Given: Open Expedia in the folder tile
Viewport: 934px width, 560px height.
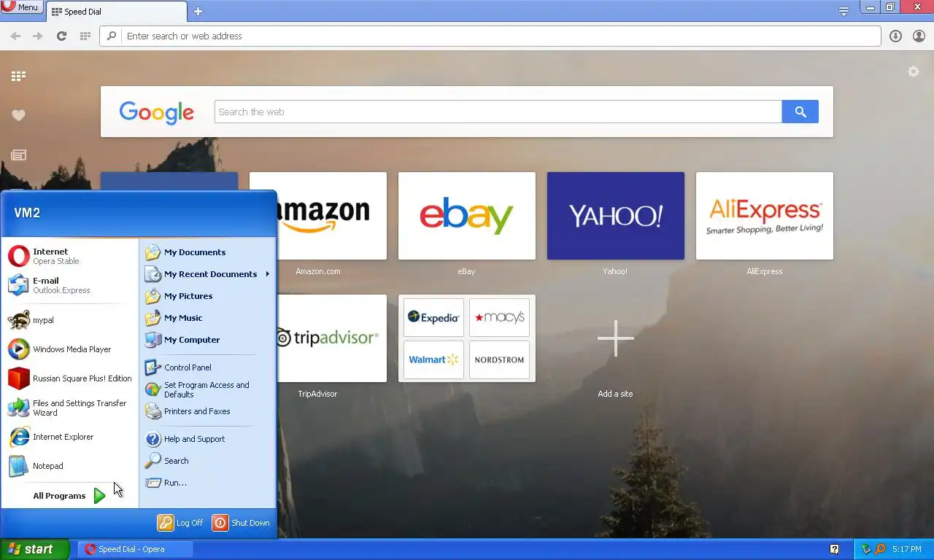Looking at the screenshot, I should click(433, 317).
